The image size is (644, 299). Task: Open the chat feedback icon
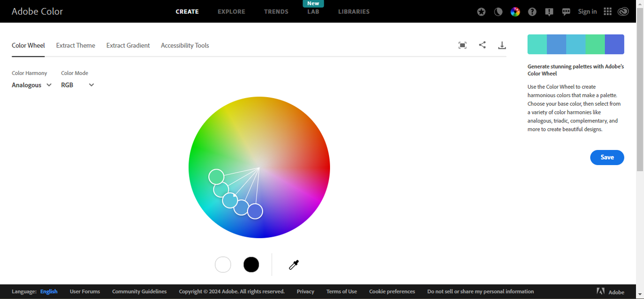(566, 12)
